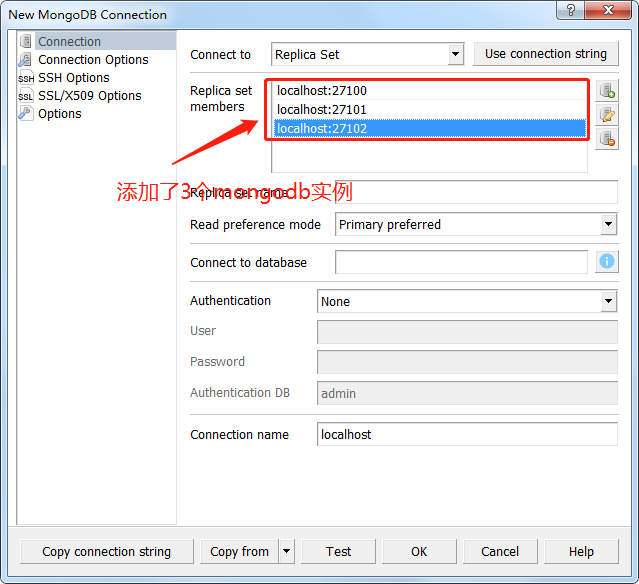Focus the Replica set name field
Image resolution: width=639 pixels, height=584 pixels.
(476, 192)
